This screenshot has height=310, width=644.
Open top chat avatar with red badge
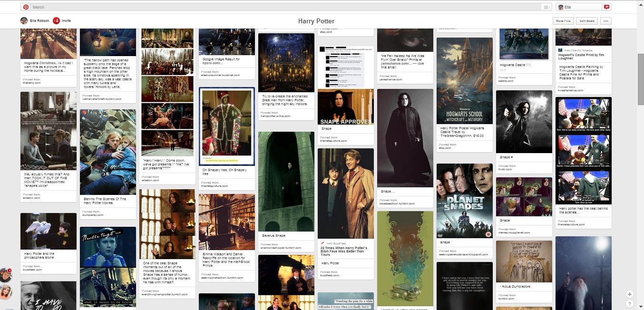tap(6, 275)
